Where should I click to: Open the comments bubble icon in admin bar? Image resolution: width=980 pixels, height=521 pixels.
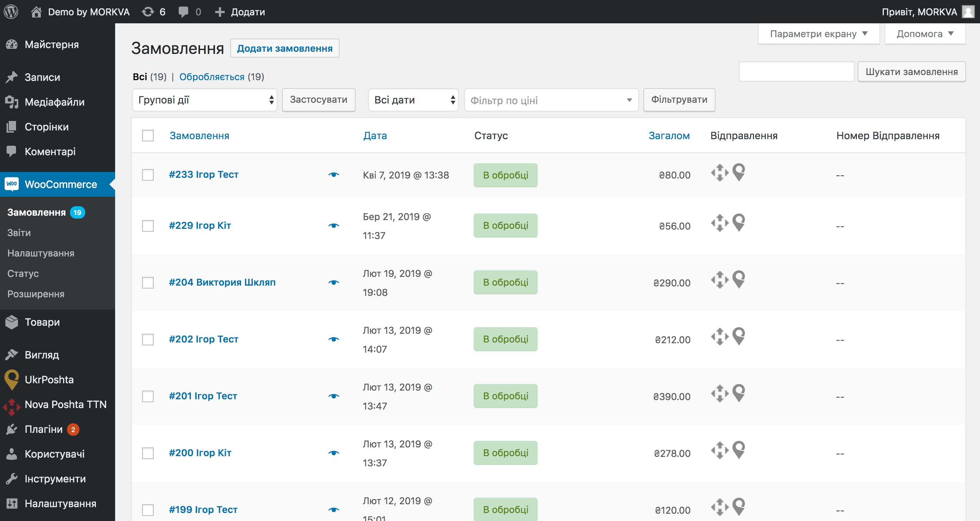[x=183, y=12]
